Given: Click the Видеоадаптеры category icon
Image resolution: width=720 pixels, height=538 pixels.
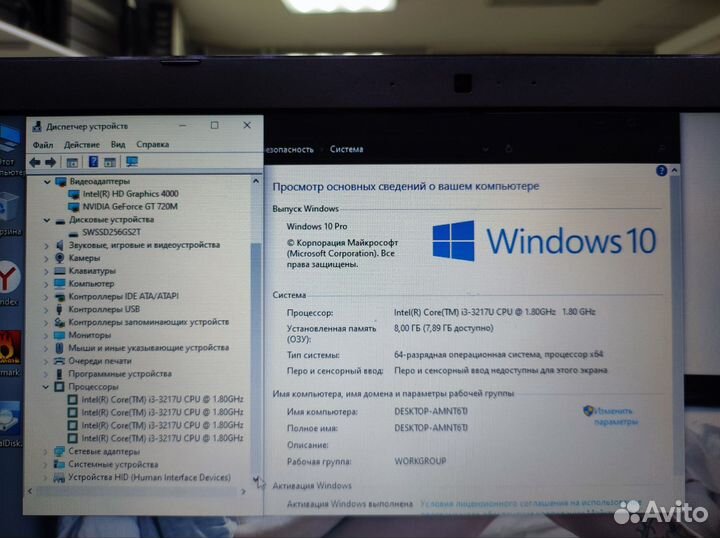Looking at the screenshot, I should coord(61,181).
